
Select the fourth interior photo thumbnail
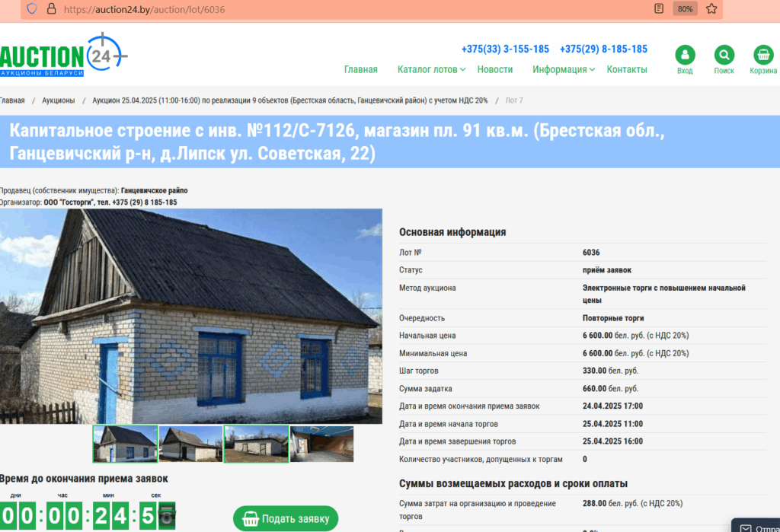[x=321, y=444]
